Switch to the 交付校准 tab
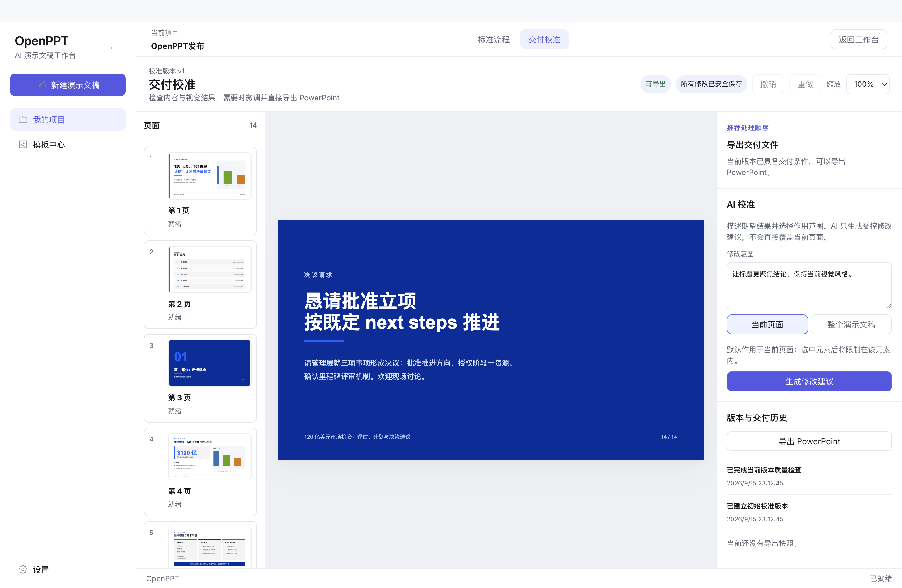The image size is (902, 588). pyautogui.click(x=544, y=39)
